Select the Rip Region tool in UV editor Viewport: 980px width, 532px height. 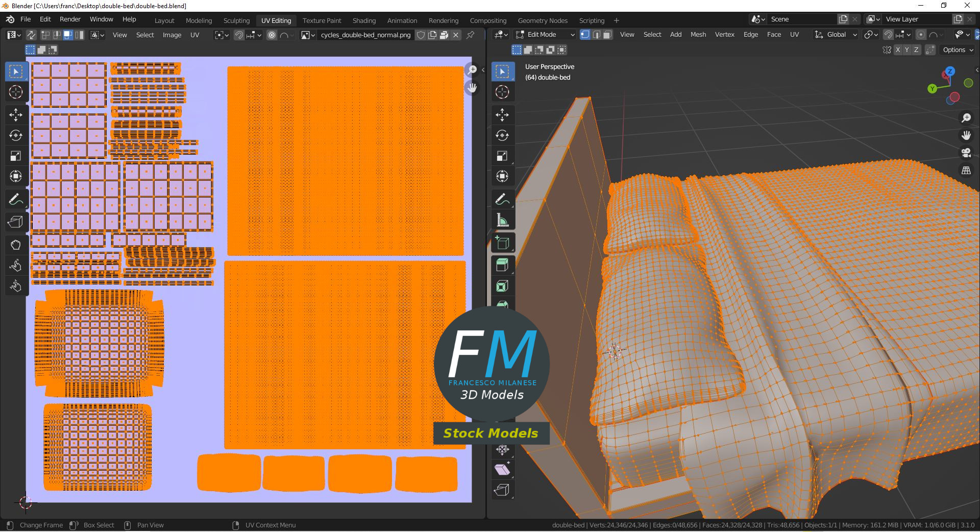click(16, 222)
